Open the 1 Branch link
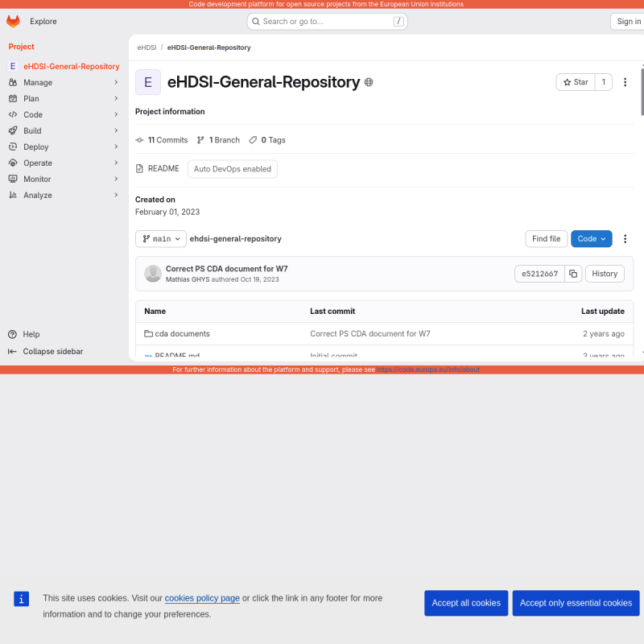This screenshot has height=644, width=644. (x=218, y=140)
